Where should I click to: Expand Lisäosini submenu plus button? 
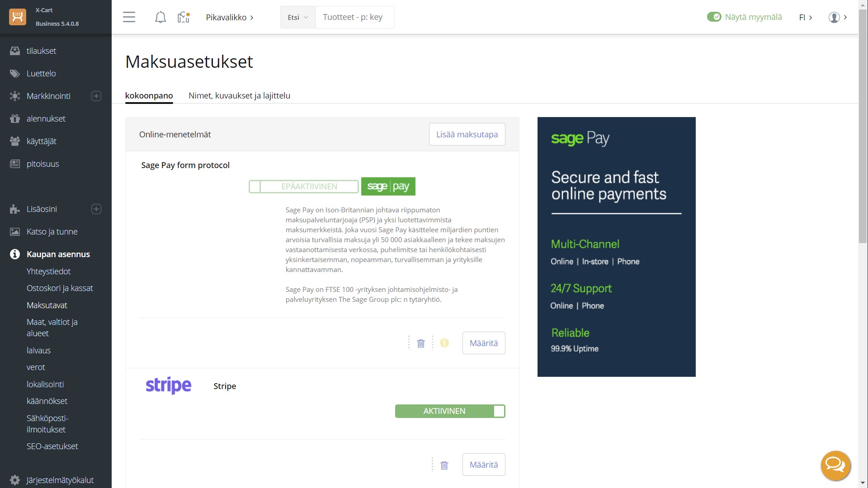pos(96,209)
